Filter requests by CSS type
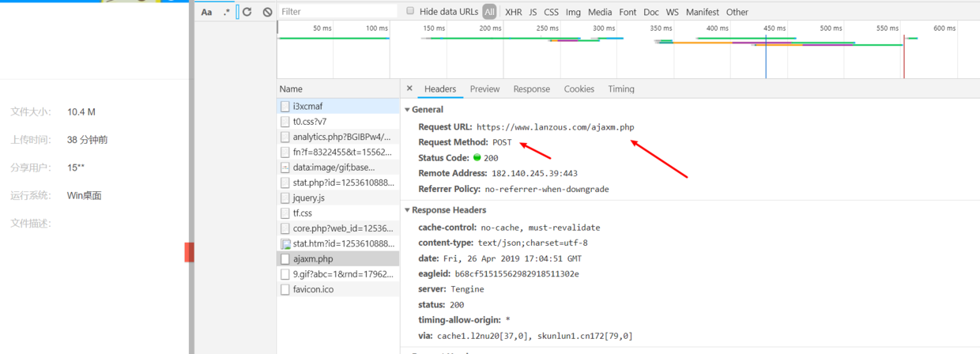 552,12
